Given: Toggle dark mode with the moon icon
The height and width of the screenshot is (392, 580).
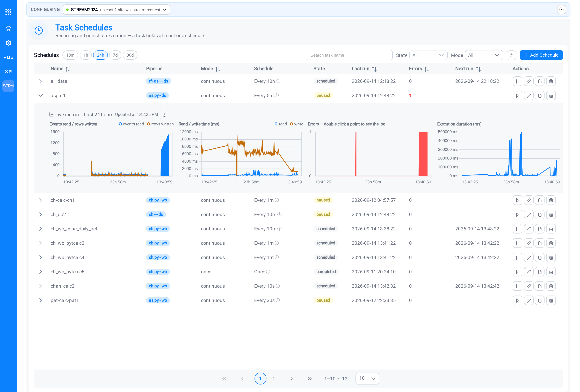Looking at the screenshot, I should click(x=561, y=10).
